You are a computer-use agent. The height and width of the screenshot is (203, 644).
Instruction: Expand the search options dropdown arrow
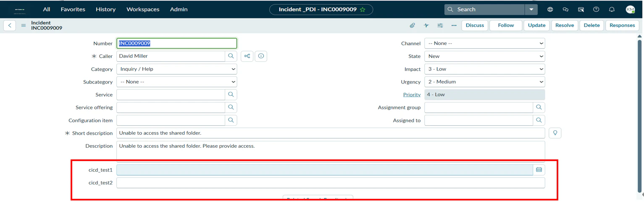point(531,9)
